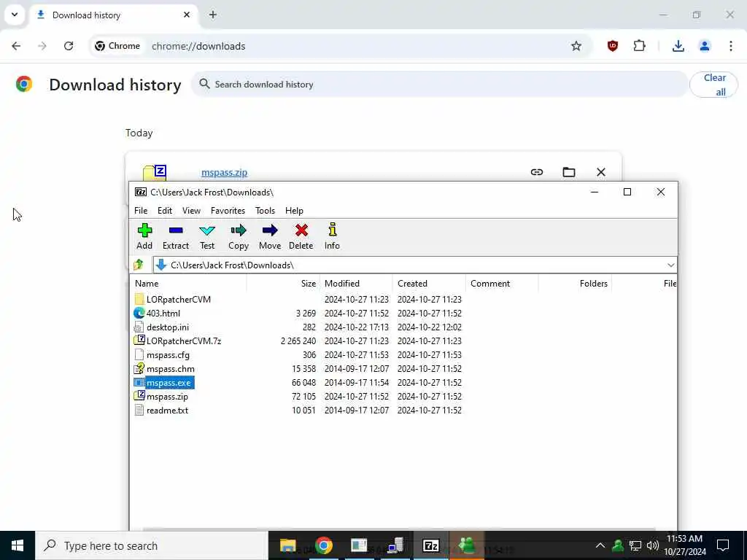Open the Chrome three-dot menu
This screenshot has height=560, width=747.
(x=730, y=46)
